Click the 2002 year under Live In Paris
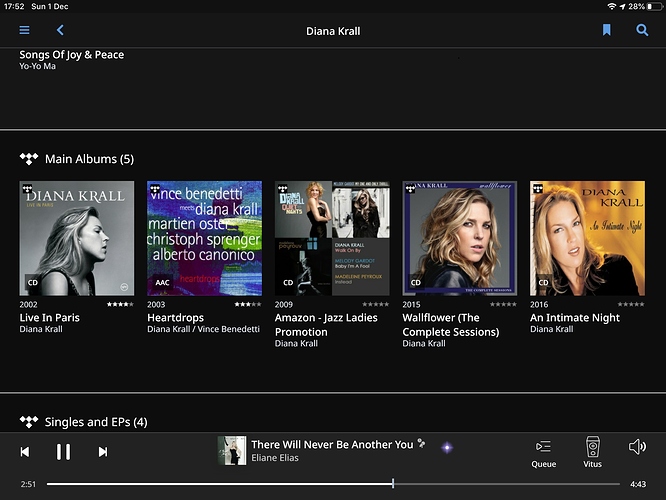The height and width of the screenshot is (500, 666). (28, 305)
